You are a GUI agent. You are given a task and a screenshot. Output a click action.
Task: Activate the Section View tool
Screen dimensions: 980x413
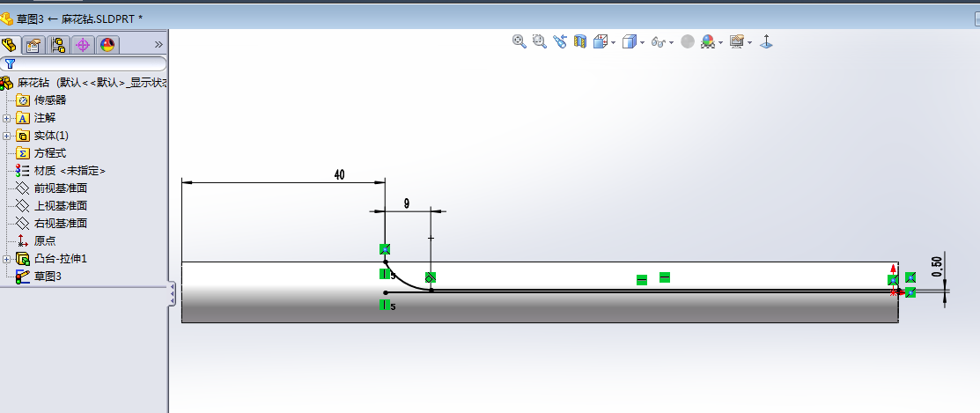tap(580, 41)
